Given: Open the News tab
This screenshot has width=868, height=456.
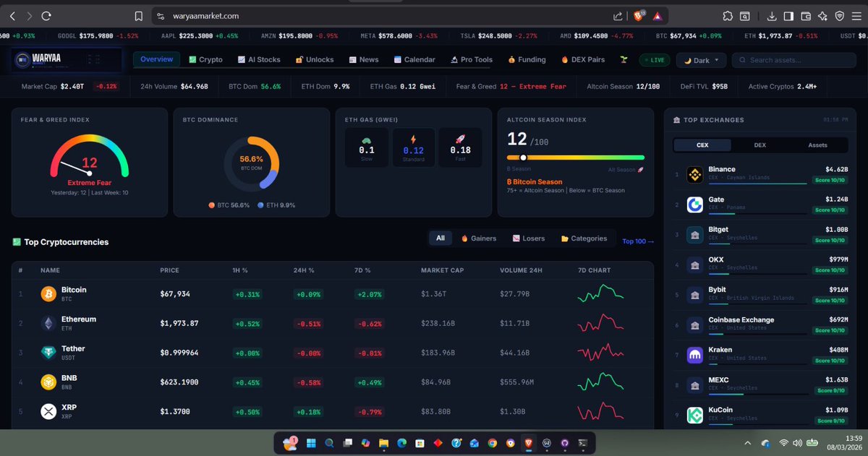Looking at the screenshot, I should [x=364, y=60].
